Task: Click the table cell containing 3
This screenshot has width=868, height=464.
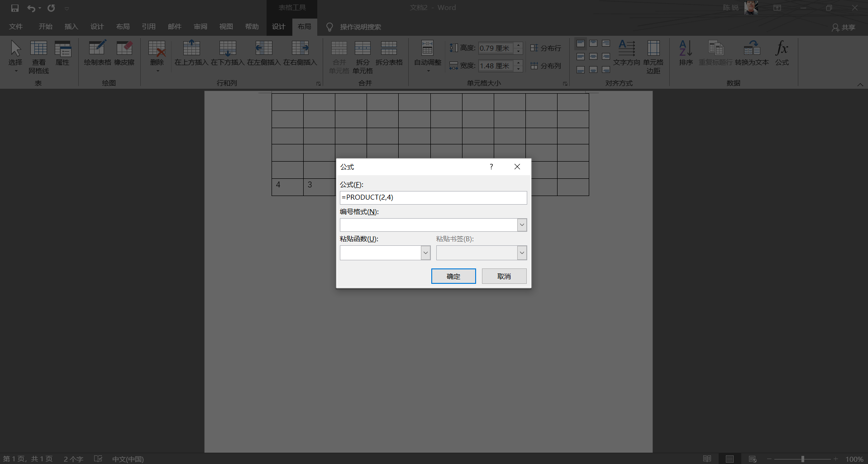Action: coord(319,187)
